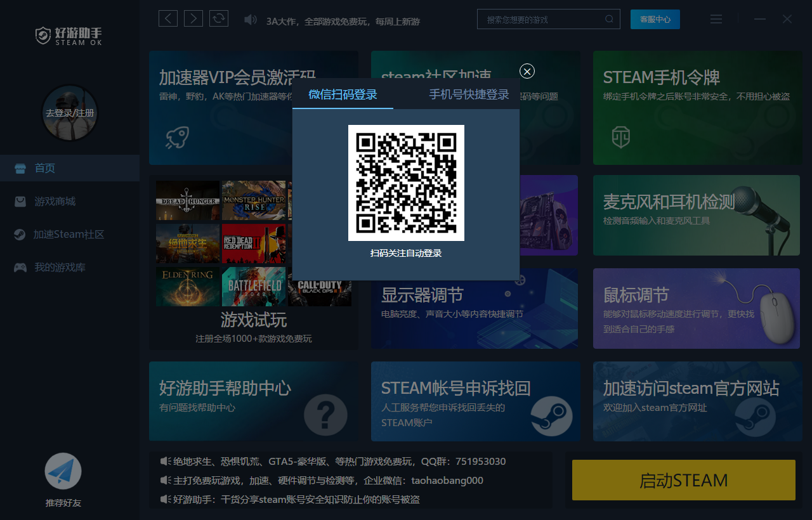Go forward with the right arrow button
This screenshot has height=520, width=812.
point(193,18)
